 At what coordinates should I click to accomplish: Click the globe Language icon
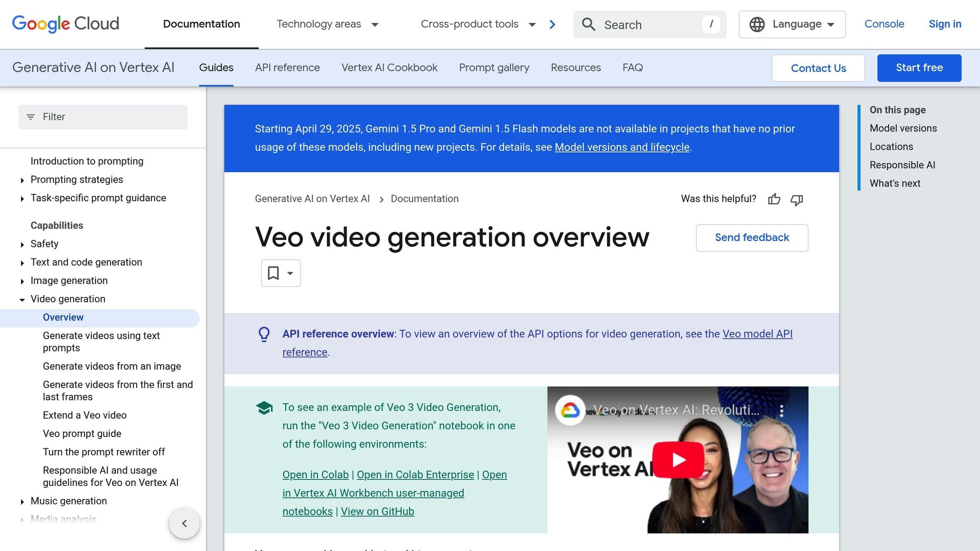point(757,24)
